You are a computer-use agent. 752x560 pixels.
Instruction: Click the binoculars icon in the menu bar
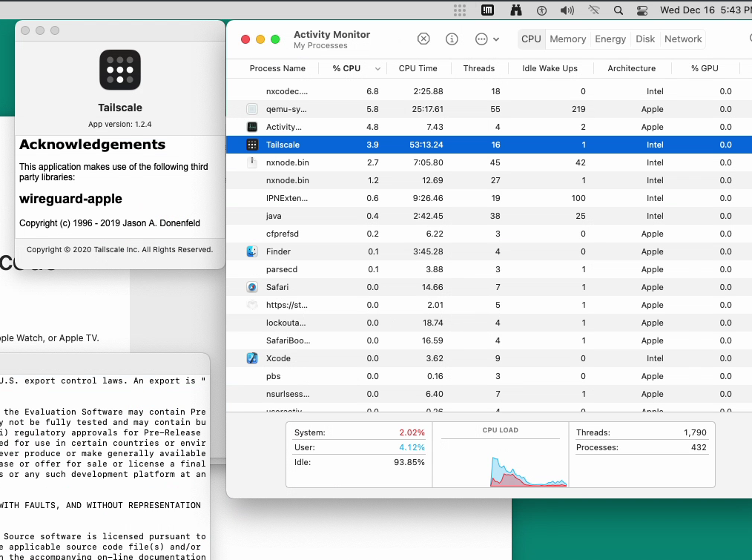[x=515, y=10]
